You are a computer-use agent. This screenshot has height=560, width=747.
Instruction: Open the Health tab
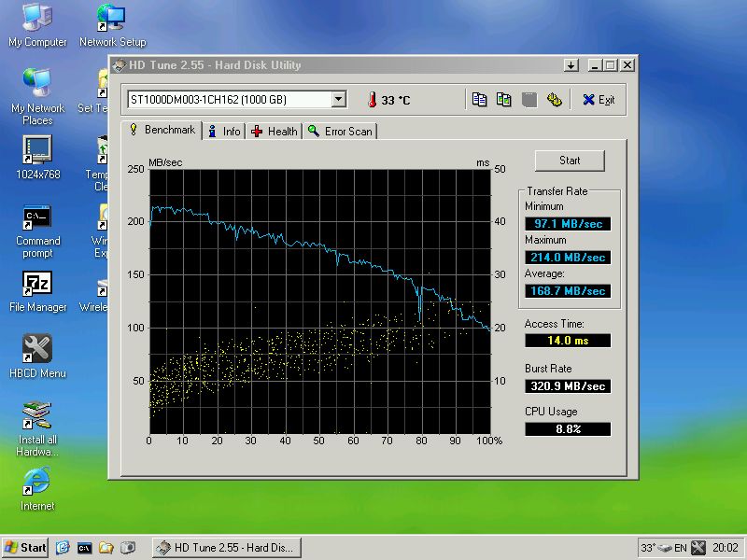point(275,132)
